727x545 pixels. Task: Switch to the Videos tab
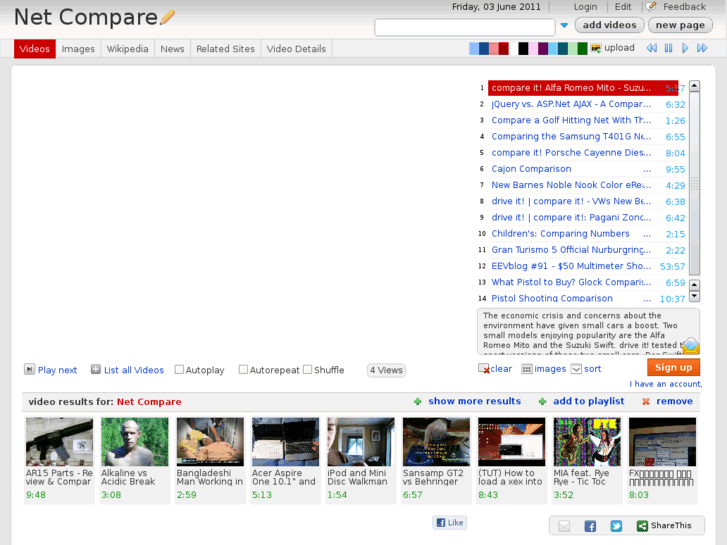(x=35, y=49)
